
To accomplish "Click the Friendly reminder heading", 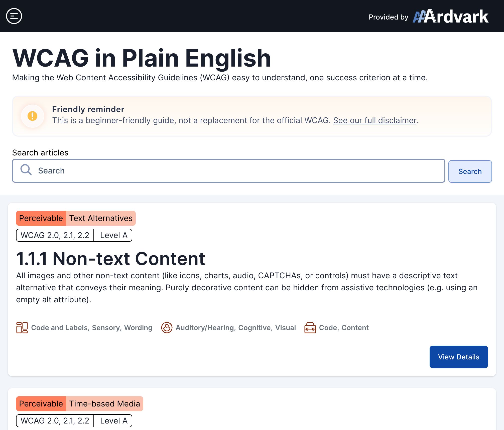I will [x=88, y=109].
